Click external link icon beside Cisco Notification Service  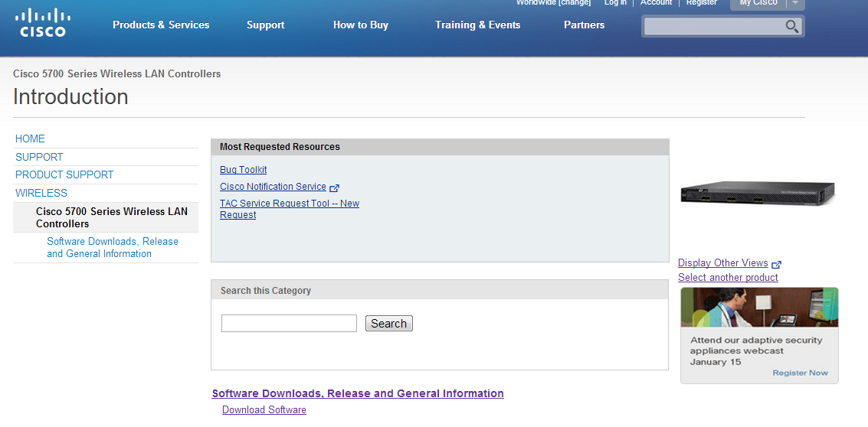coord(334,188)
